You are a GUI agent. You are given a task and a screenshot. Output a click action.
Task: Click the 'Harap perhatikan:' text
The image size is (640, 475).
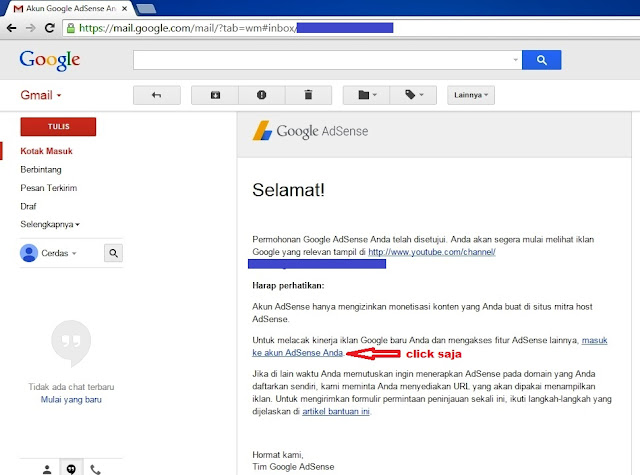pyautogui.click(x=288, y=286)
